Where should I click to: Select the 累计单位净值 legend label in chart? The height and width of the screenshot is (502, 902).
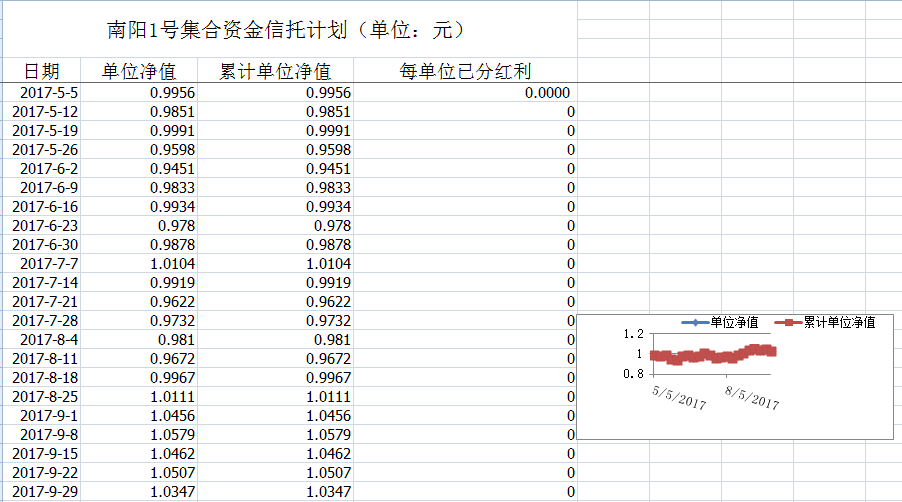(839, 322)
